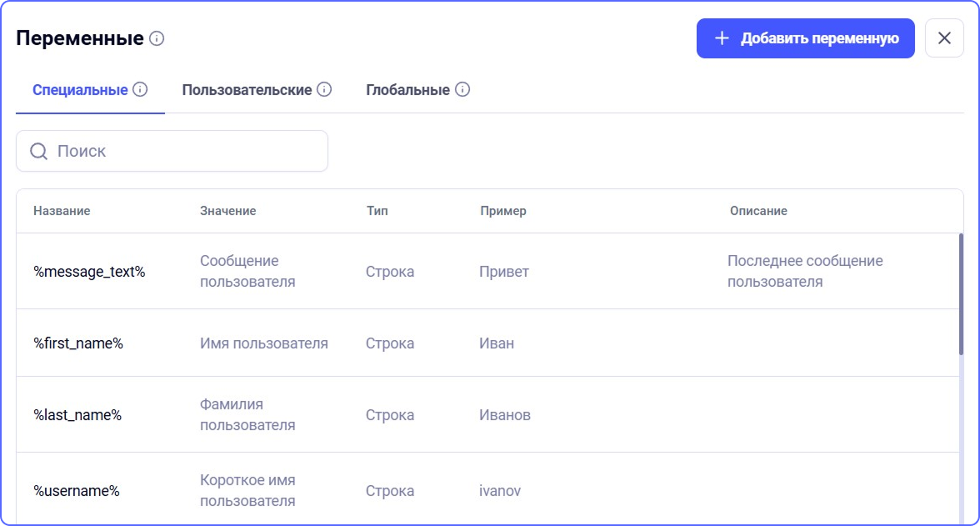
Task: Click the Тип column header
Action: [376, 211]
